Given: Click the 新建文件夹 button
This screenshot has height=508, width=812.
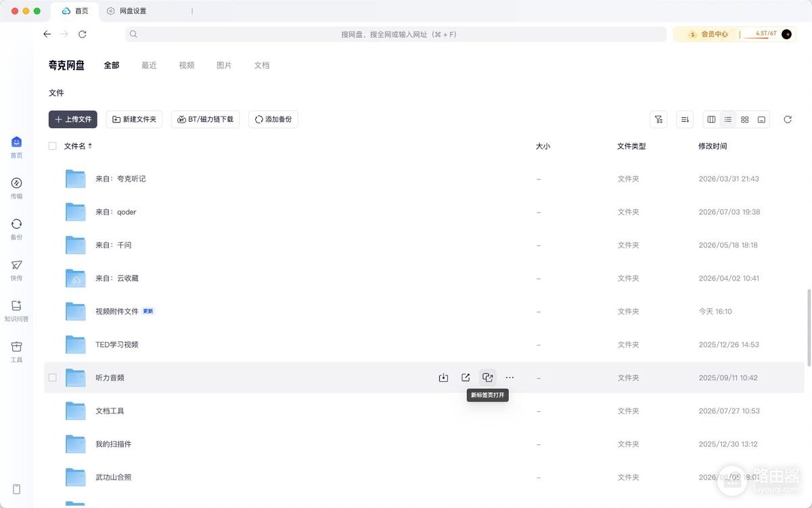Looking at the screenshot, I should point(134,119).
